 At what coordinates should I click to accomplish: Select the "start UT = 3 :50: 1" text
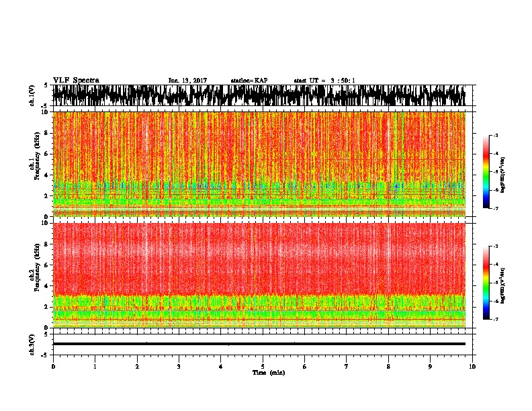click(324, 81)
